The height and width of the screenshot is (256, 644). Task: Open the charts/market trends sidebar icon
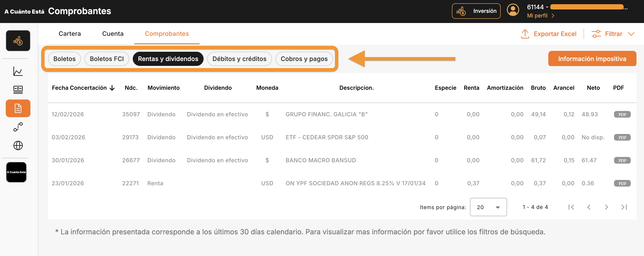[x=18, y=71]
